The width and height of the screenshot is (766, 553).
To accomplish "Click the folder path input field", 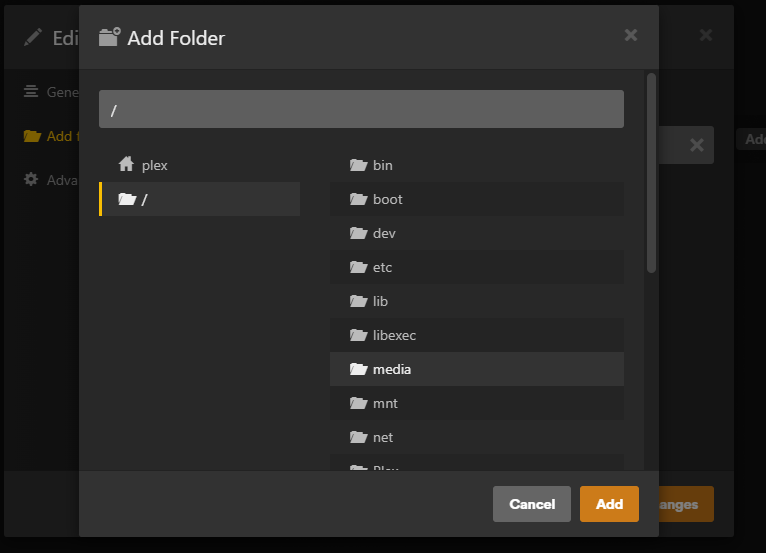I will click(x=361, y=109).
